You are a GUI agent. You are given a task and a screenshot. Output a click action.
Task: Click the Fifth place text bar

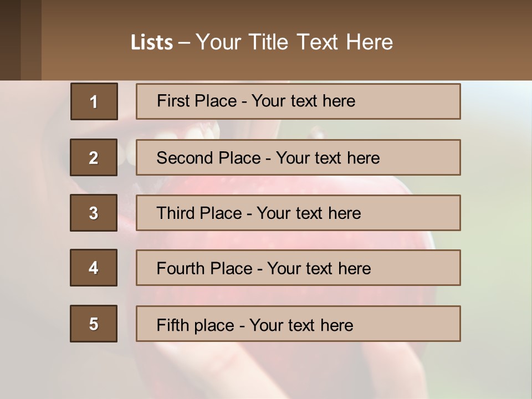298,324
